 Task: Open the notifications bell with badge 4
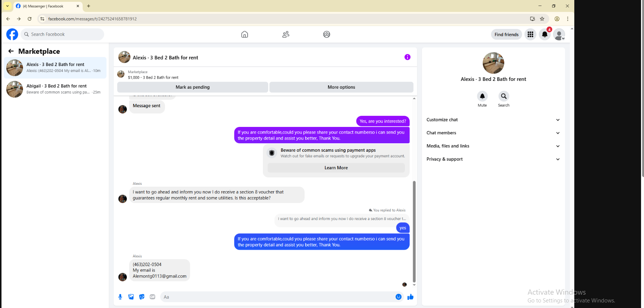tap(545, 35)
